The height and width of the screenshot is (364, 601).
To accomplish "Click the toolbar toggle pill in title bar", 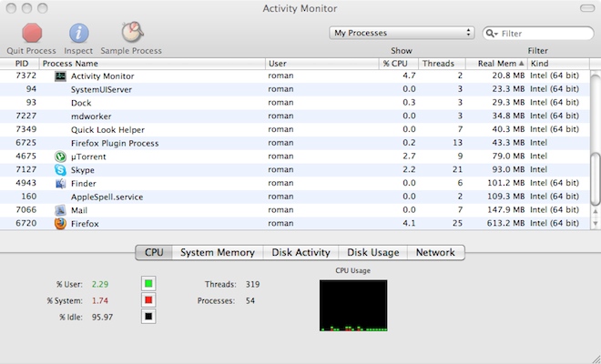I will tap(587, 8).
